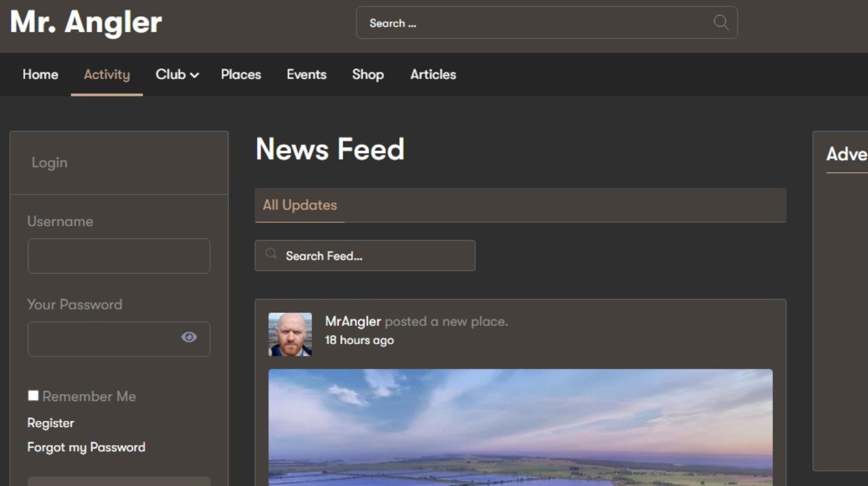
Task: Open MrAngler profile name link
Action: [x=353, y=322]
